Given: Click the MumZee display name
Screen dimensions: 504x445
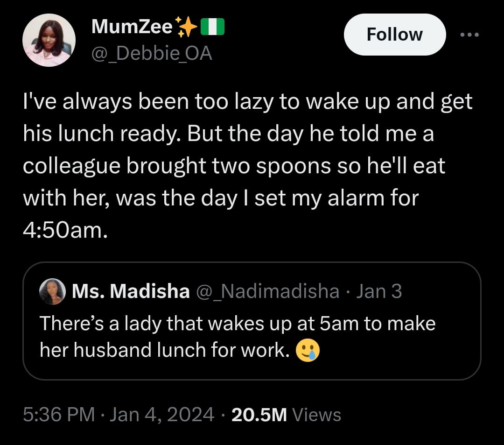Looking at the screenshot, I should click(132, 27).
